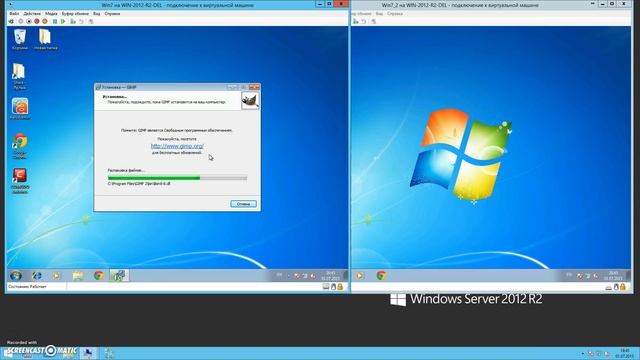Screen dimensions: 640x360
Task: Click Enhanced session icon in Win7 toolbar
Action: click(x=91, y=21)
